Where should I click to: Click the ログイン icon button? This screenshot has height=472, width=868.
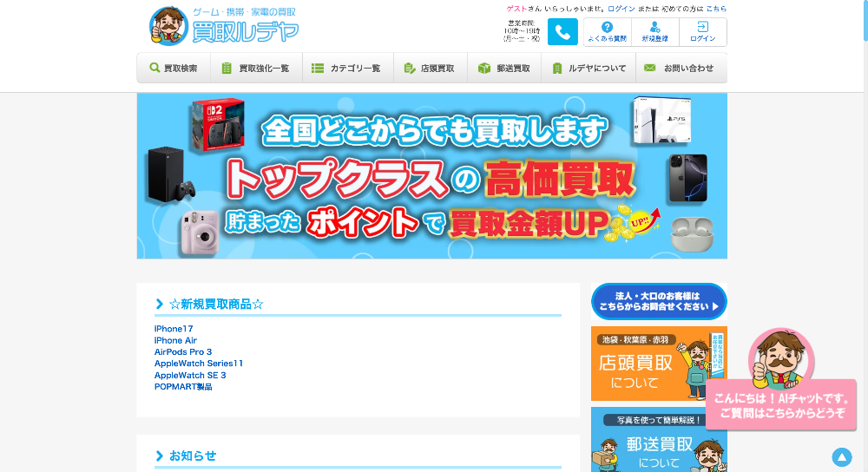pyautogui.click(x=702, y=32)
